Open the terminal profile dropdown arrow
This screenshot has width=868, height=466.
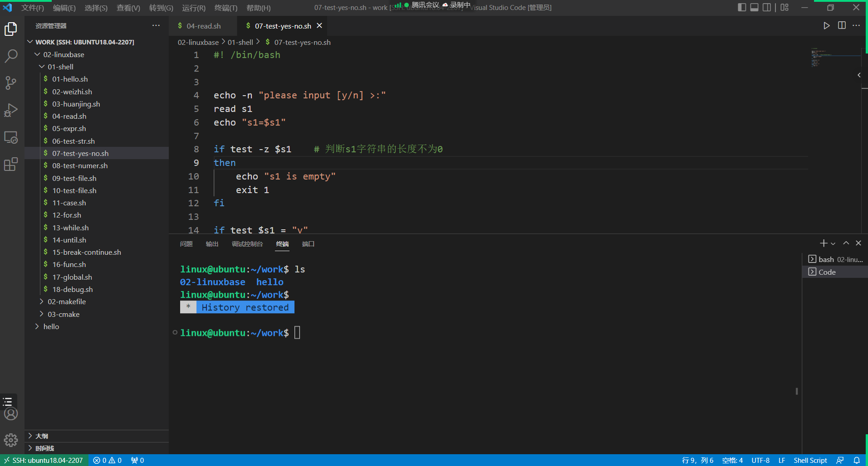coord(834,243)
